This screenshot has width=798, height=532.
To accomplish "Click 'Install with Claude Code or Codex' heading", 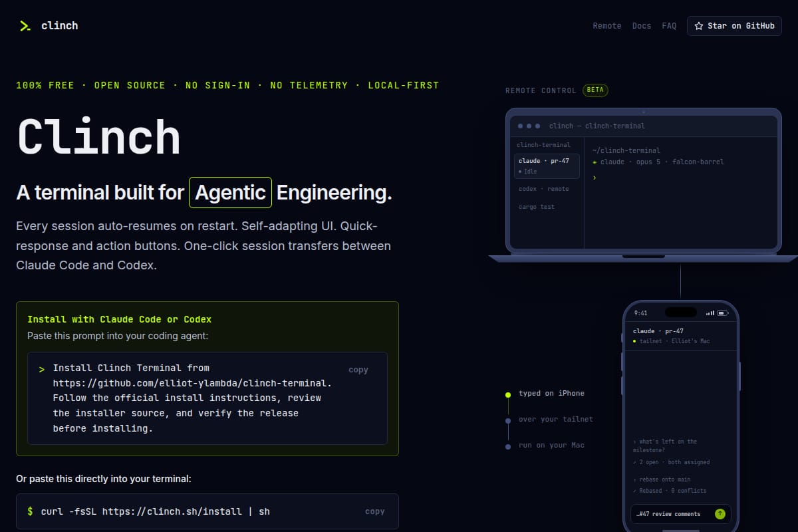I will (120, 320).
